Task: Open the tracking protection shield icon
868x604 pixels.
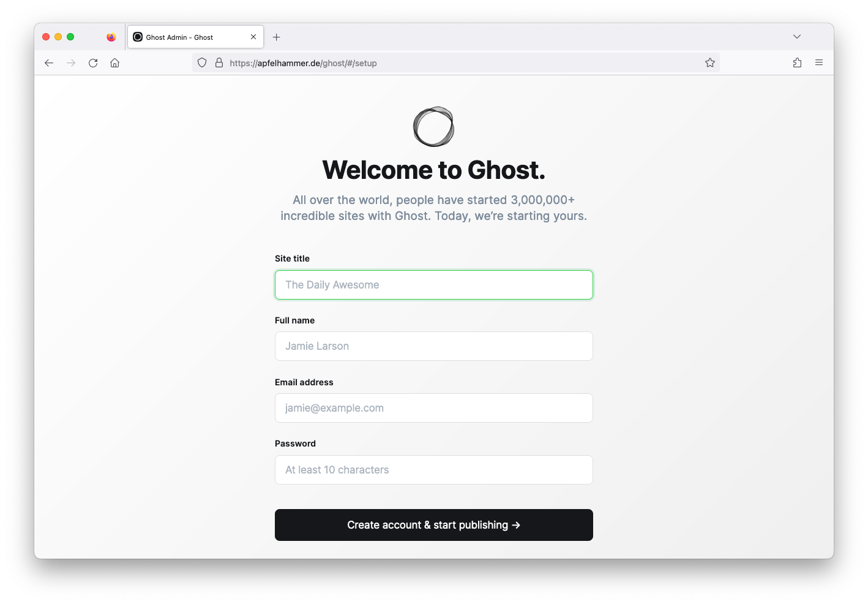Action: tap(202, 62)
